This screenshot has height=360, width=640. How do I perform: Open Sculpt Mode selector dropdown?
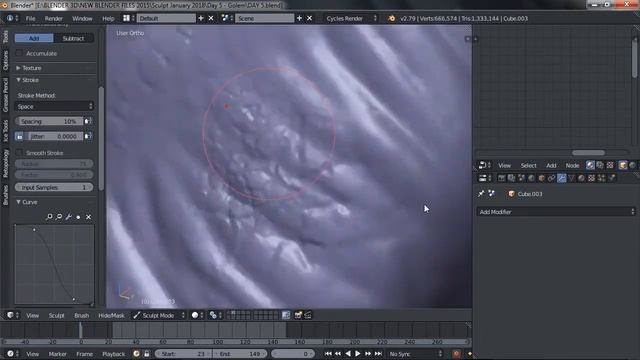pos(159,315)
